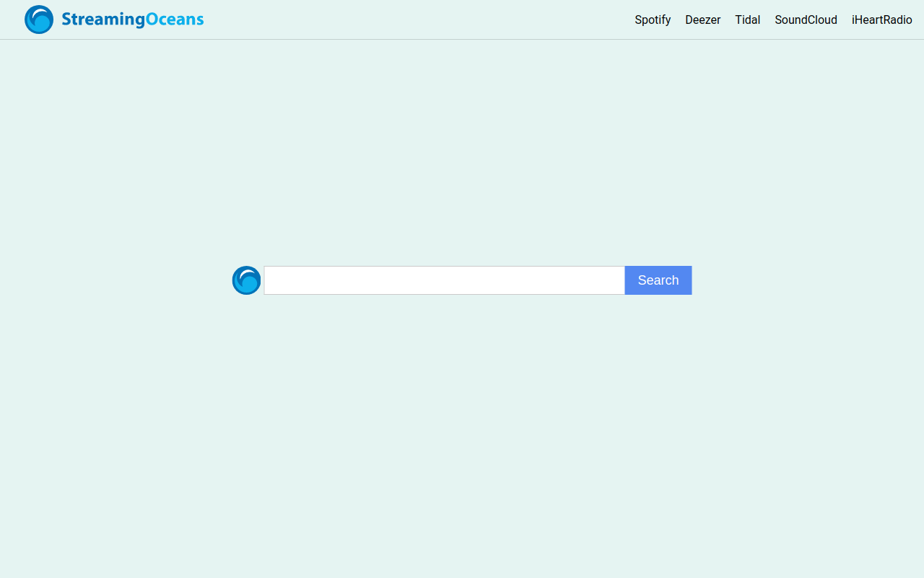This screenshot has height=578, width=924.
Task: Open the iHeartRadio link
Action: point(882,20)
